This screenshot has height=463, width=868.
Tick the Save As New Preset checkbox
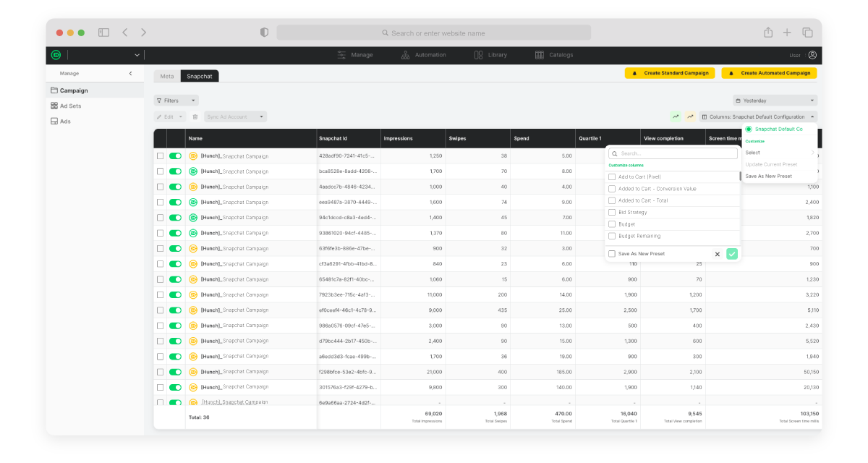coord(612,254)
